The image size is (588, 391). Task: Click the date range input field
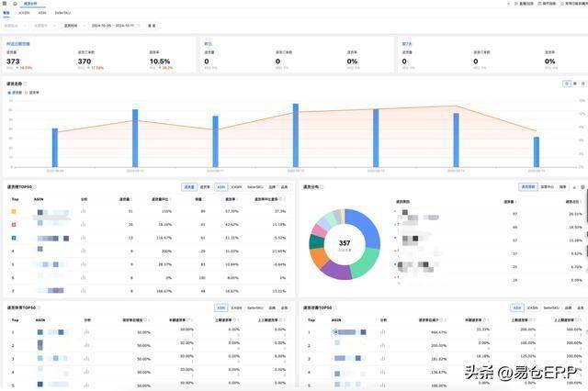click(x=114, y=26)
